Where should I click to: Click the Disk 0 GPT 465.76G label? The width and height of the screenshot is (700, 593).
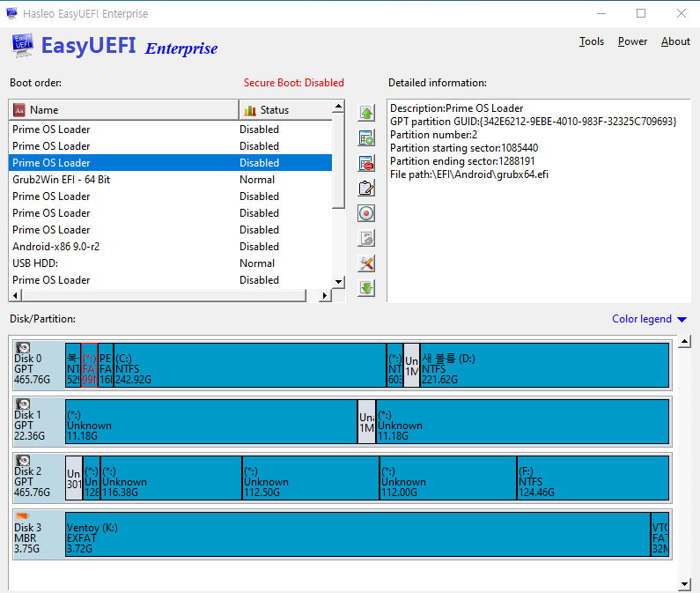[33, 369]
